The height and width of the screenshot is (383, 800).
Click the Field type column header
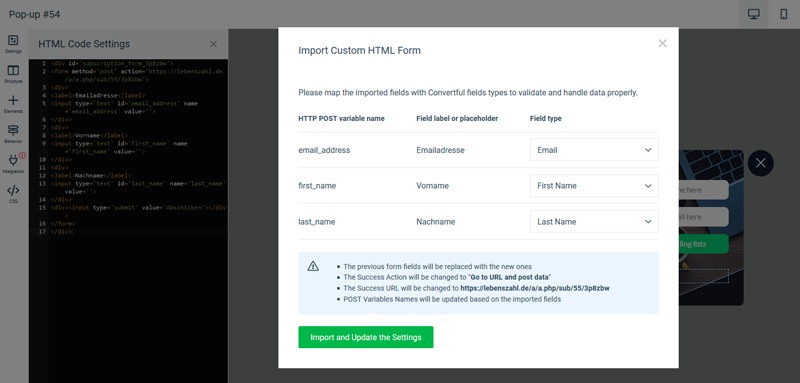545,118
